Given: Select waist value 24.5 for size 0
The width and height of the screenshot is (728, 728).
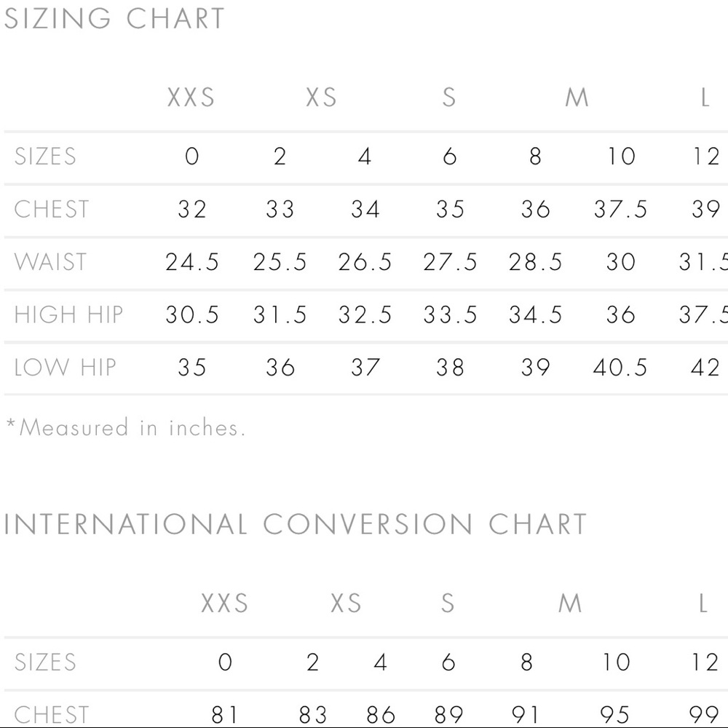Looking at the screenshot, I should tap(191, 262).
